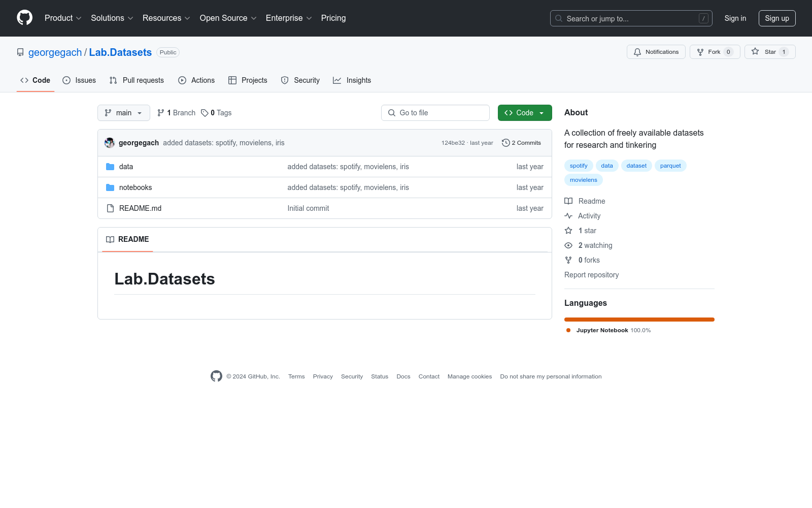
Task: Open the data folder icon
Action: point(110,167)
